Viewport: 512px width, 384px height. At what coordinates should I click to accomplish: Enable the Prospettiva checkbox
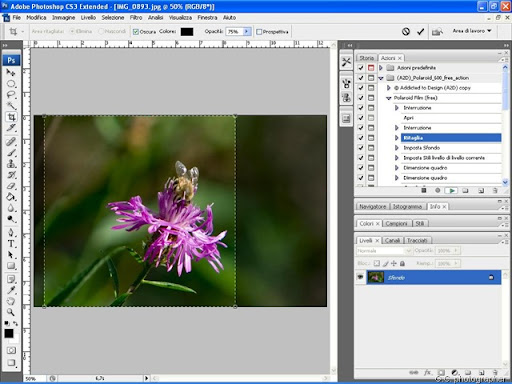tap(259, 32)
